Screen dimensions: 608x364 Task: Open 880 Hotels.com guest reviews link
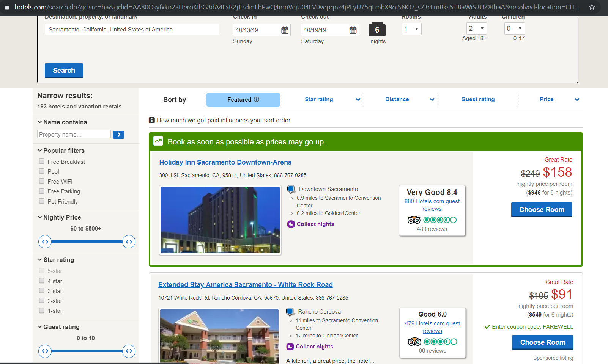(x=432, y=205)
